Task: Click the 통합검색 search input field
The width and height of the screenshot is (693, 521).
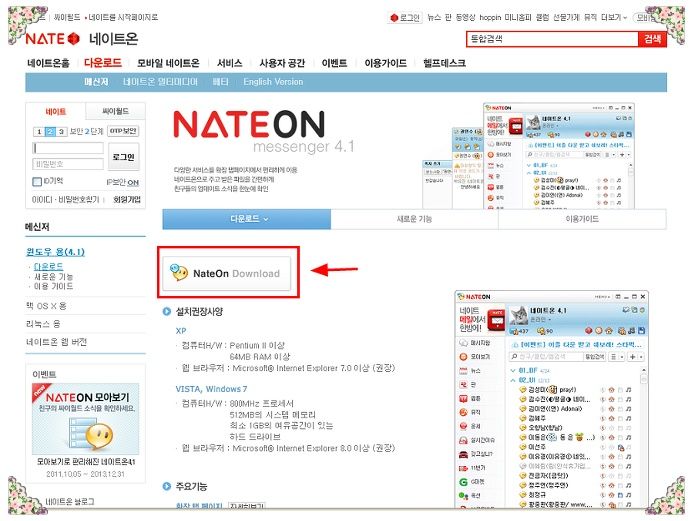Action: [552, 39]
